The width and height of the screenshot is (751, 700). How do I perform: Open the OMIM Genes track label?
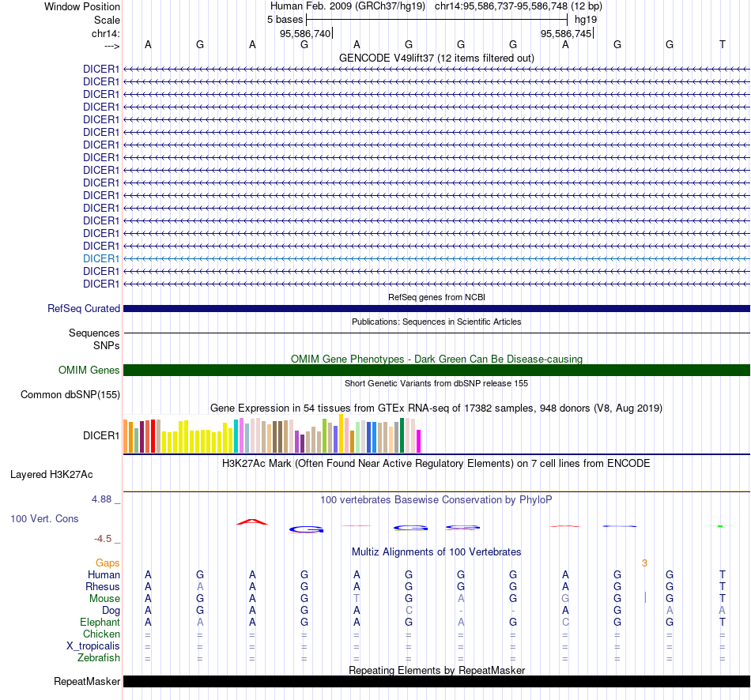89,370
